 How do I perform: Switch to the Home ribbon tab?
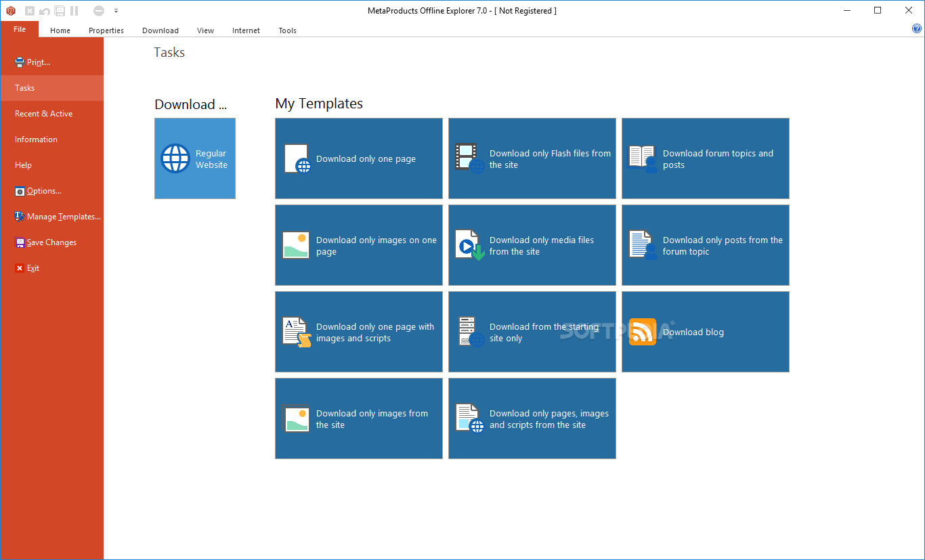60,30
